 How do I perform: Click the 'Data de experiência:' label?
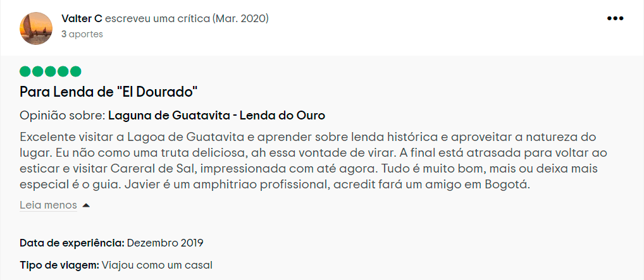tap(71, 243)
